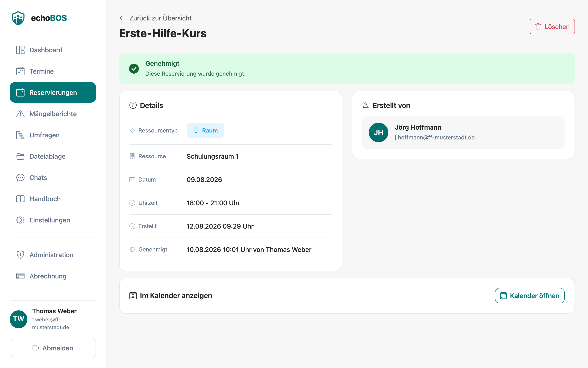Open Dateiablage from the sidebar
The height and width of the screenshot is (368, 588).
[53, 156]
